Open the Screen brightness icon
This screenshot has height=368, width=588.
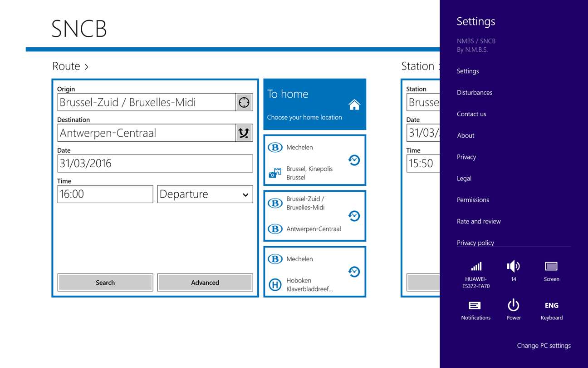(551, 266)
